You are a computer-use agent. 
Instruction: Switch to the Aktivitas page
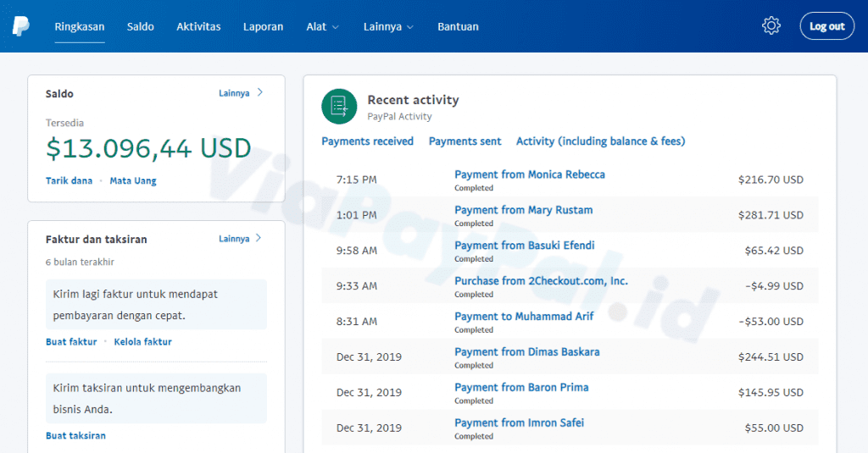click(198, 26)
